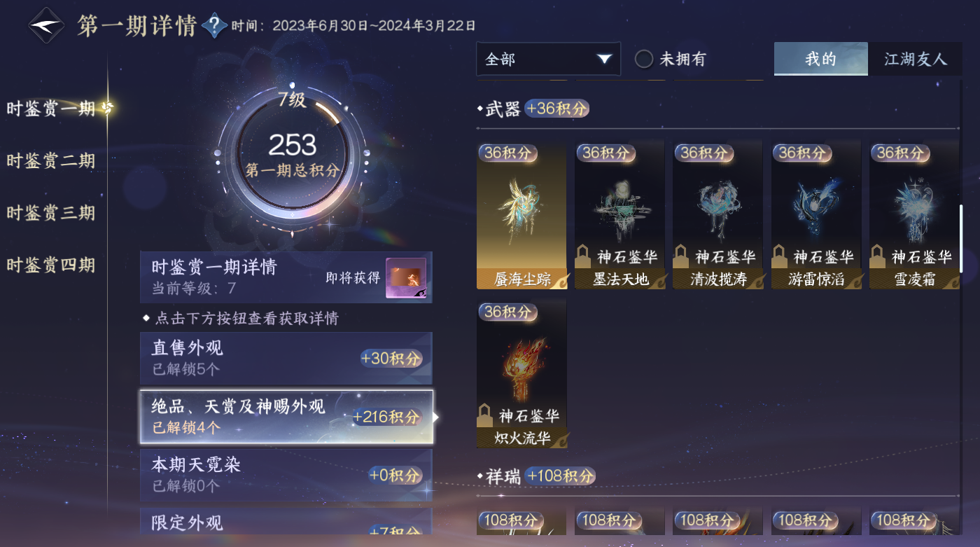Expand the 绝品、天赏及神赐外观 row

(x=286, y=417)
